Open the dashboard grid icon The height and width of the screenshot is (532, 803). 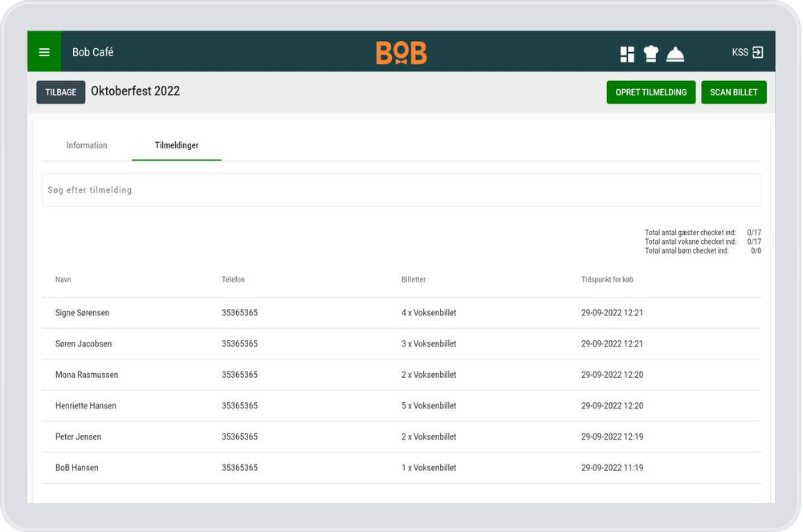pos(627,55)
